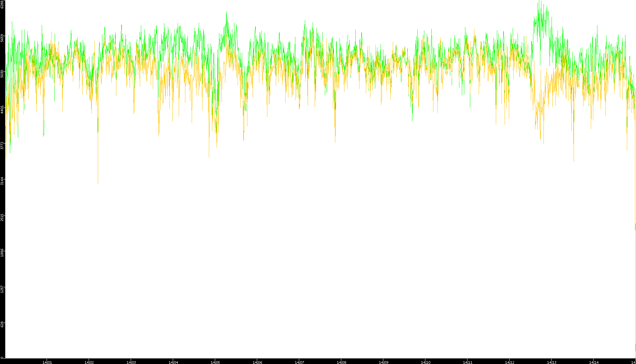Choose the 14:08 time axis label
The image size is (636, 364).
coord(341,362)
